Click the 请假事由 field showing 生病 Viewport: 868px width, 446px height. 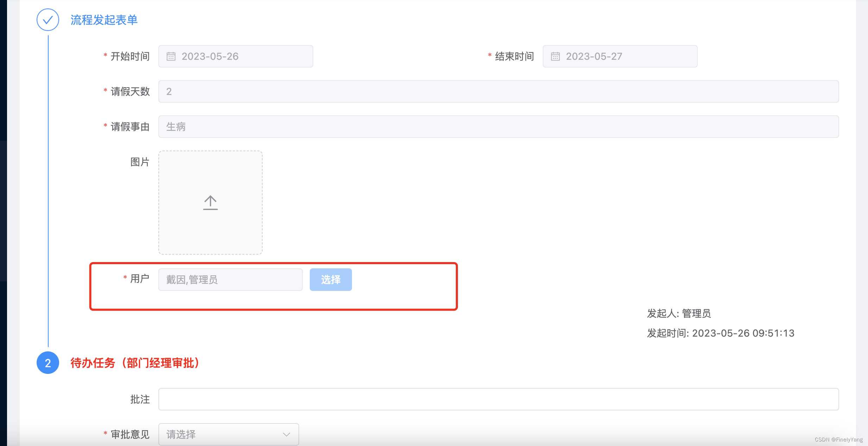(x=498, y=127)
